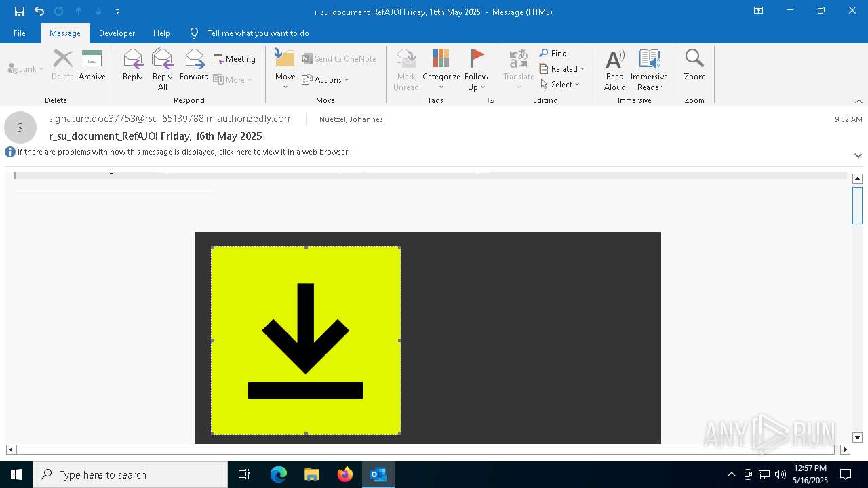
Task: Launch Firefox from the taskbar
Action: pos(345,474)
